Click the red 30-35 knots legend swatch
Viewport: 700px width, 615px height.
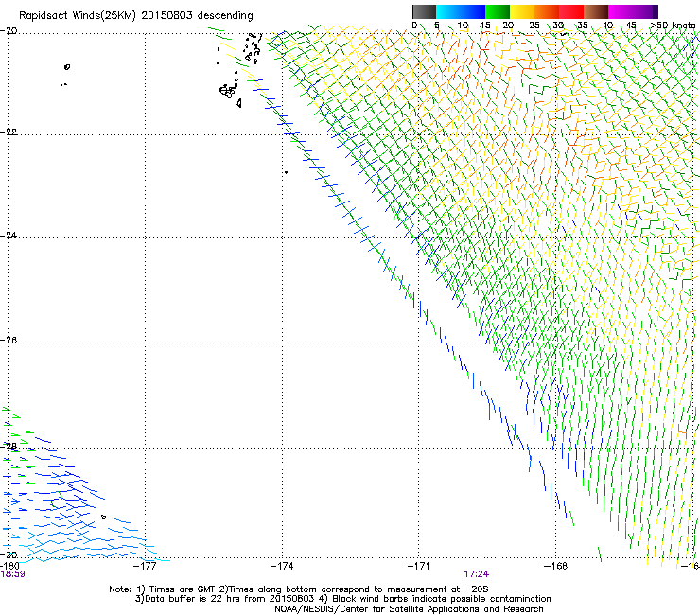tap(571, 11)
